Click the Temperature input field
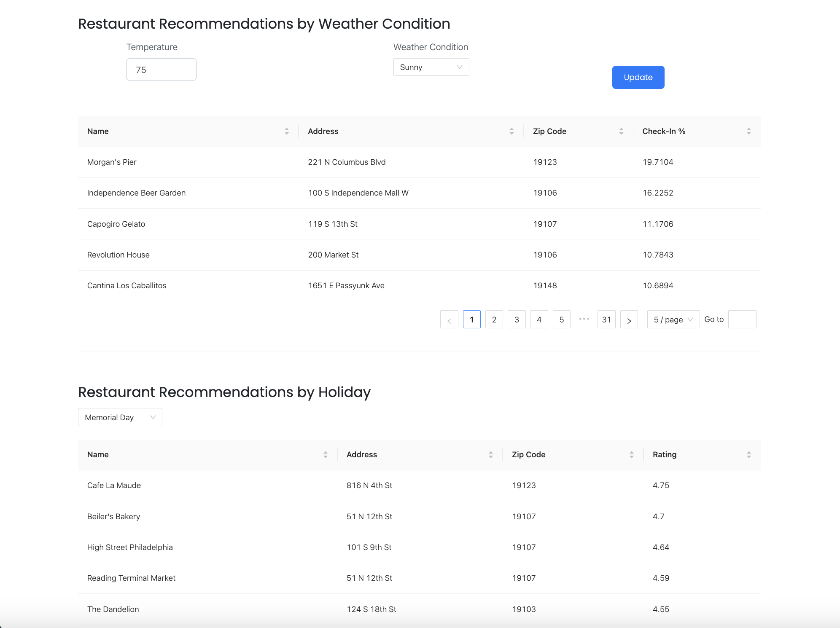Screen dimensions: 840x628 [162, 70]
